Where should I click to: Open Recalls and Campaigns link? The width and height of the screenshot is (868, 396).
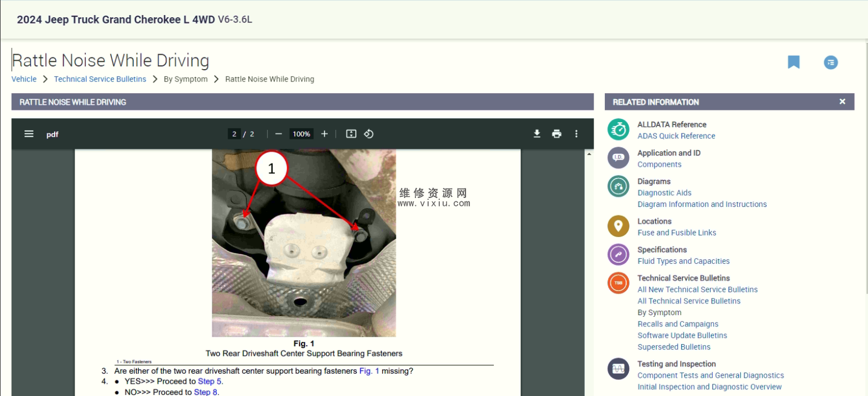coord(678,324)
